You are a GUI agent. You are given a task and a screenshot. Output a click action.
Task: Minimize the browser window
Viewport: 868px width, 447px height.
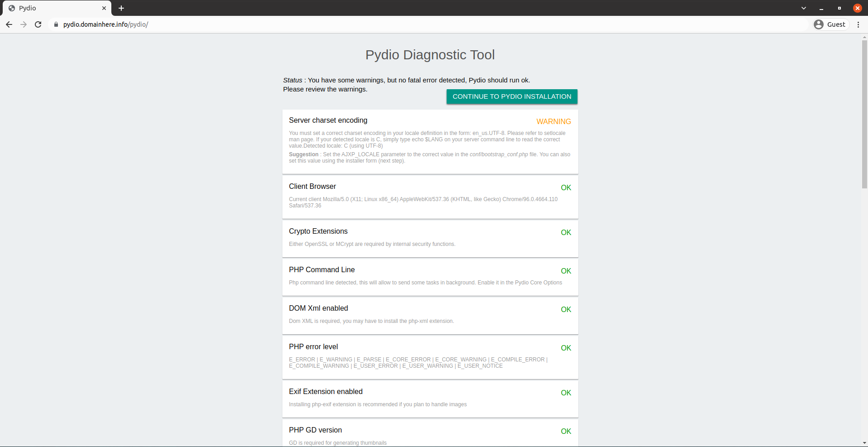821,8
